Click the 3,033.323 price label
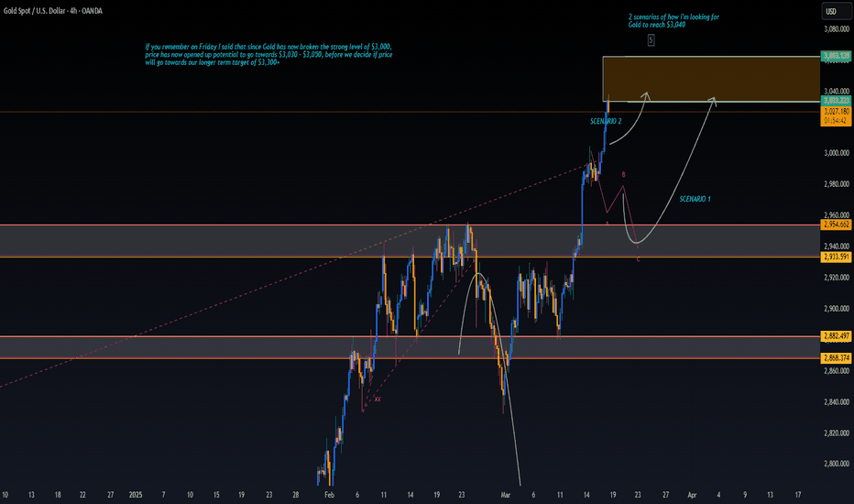This screenshot has width=854, height=504. pyautogui.click(x=836, y=101)
